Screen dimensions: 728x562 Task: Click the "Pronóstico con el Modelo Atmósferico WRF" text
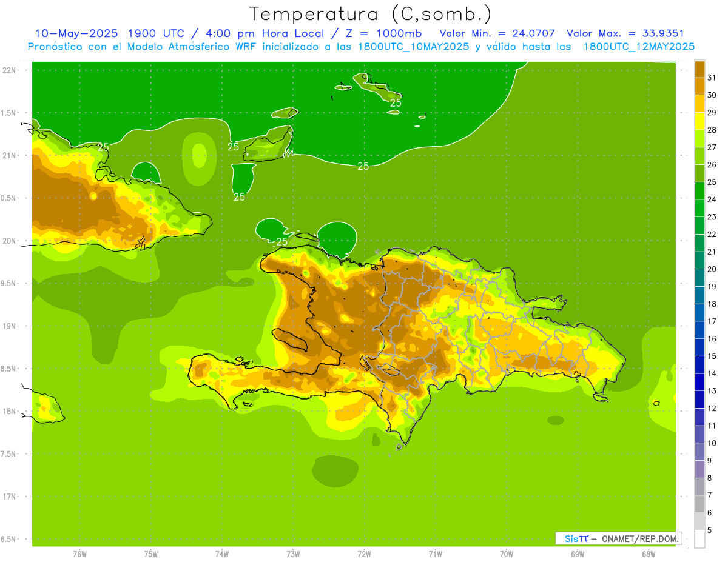pyautogui.click(x=142, y=47)
